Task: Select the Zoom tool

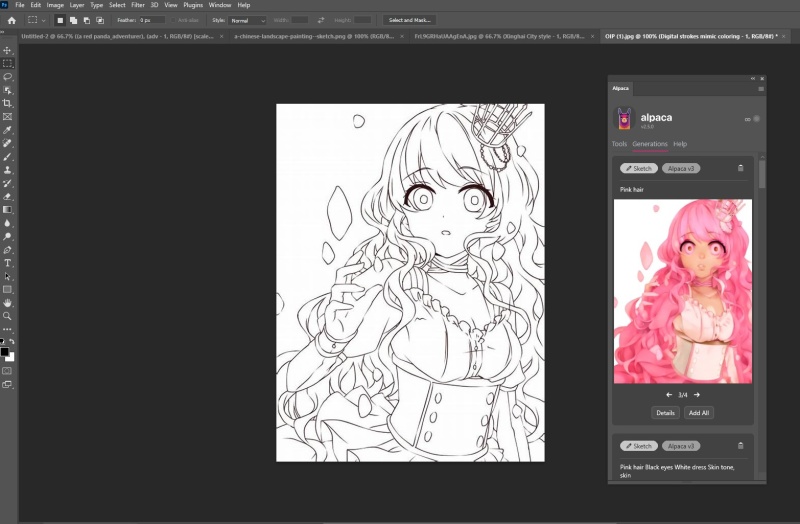Action: pos(7,316)
